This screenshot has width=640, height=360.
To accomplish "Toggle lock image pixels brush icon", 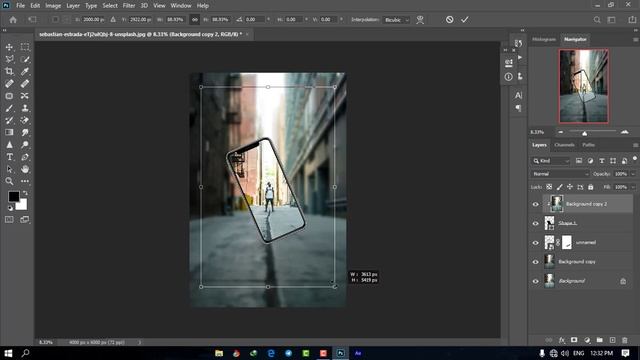I will 560,187.
